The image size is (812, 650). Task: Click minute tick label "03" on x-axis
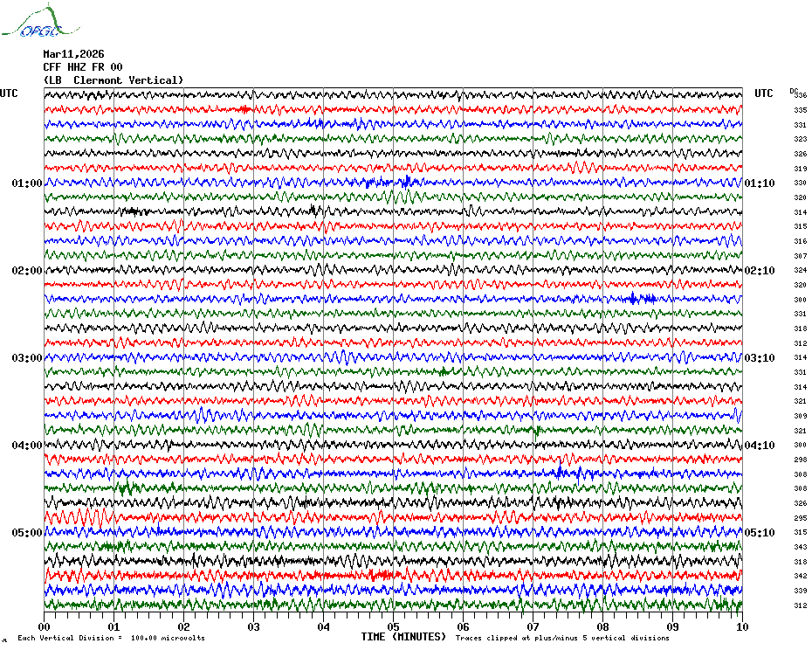point(254,627)
